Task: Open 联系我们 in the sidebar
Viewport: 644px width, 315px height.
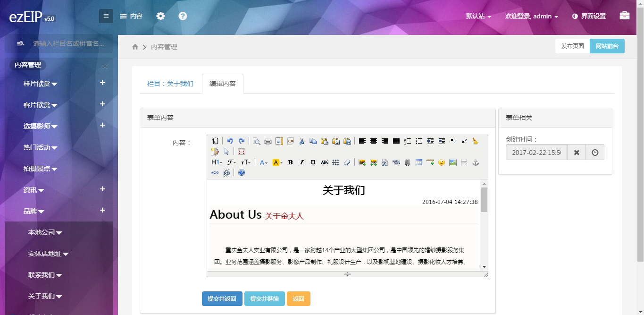Action: (x=45, y=275)
